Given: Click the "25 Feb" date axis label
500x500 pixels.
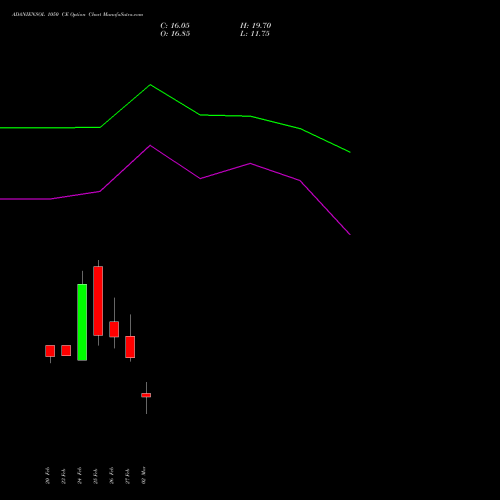Looking at the screenshot, I should click(x=96, y=476).
